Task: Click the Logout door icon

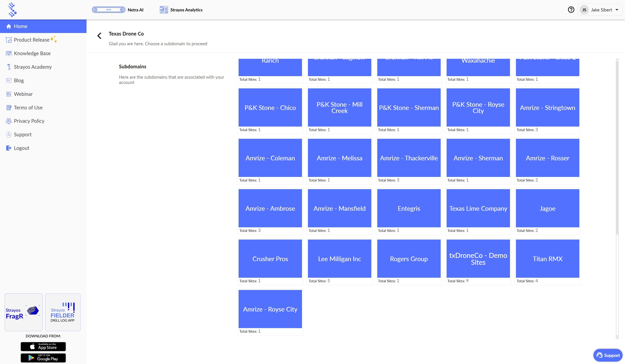Action: [9, 148]
